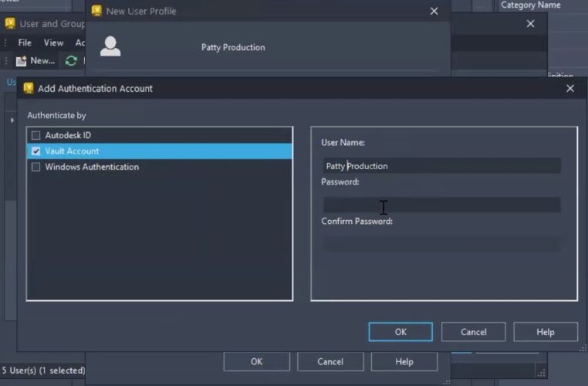Open Help in Add Authentication Account dialog
Image resolution: width=588 pixels, height=386 pixels.
(546, 332)
